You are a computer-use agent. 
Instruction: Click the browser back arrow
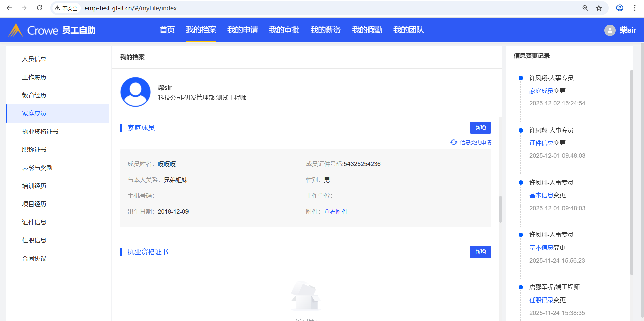[9, 8]
